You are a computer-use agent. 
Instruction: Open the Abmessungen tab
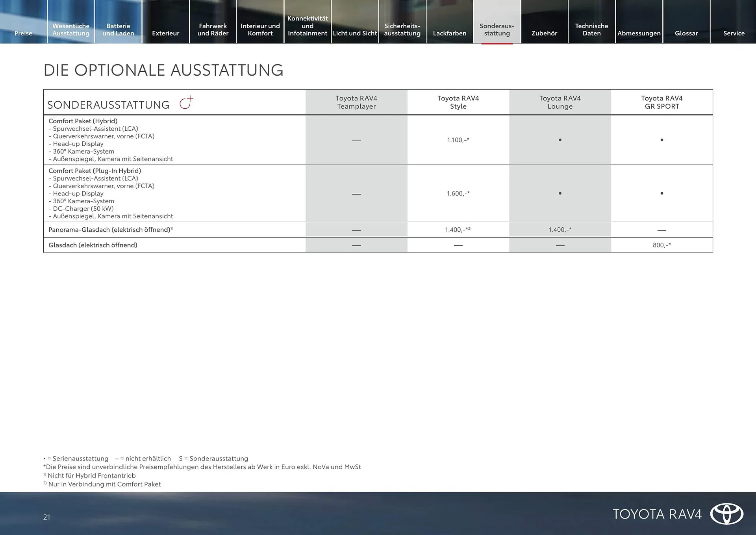pyautogui.click(x=639, y=33)
